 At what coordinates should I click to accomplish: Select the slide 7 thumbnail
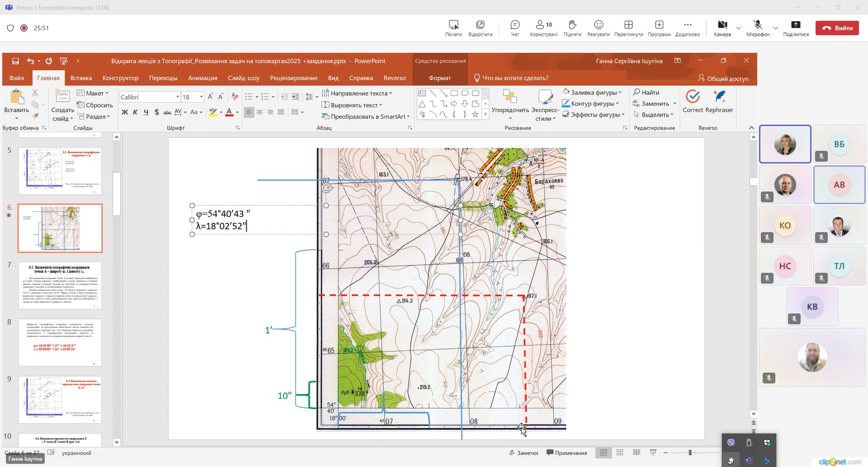pos(60,285)
